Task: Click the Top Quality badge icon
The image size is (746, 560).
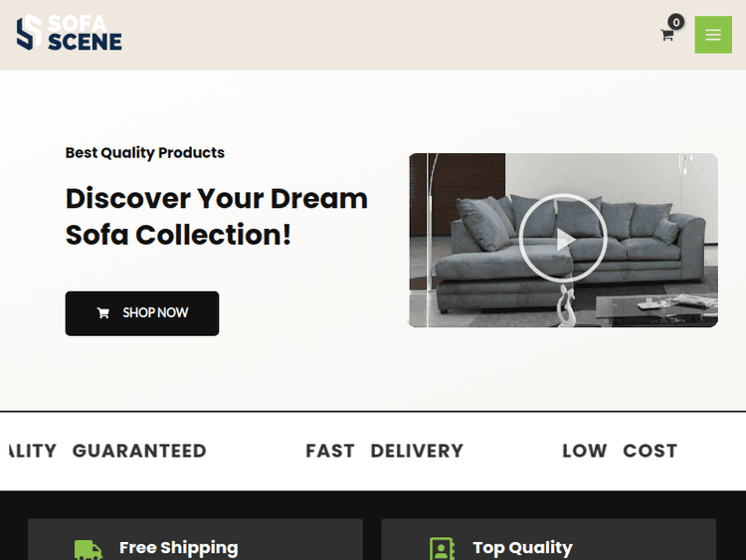Action: 442,549
